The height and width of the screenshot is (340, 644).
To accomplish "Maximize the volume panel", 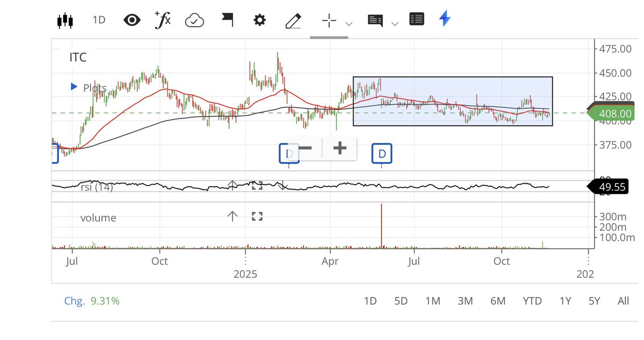I will pos(257,217).
